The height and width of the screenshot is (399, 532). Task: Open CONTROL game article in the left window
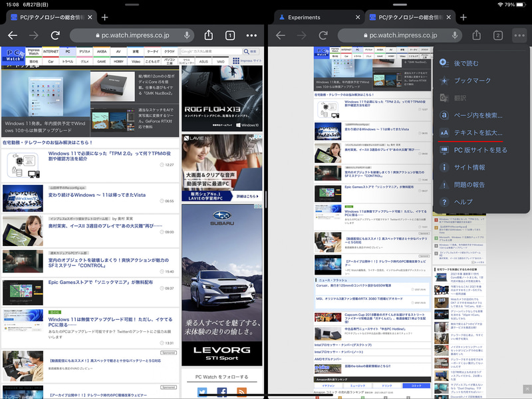108,263
